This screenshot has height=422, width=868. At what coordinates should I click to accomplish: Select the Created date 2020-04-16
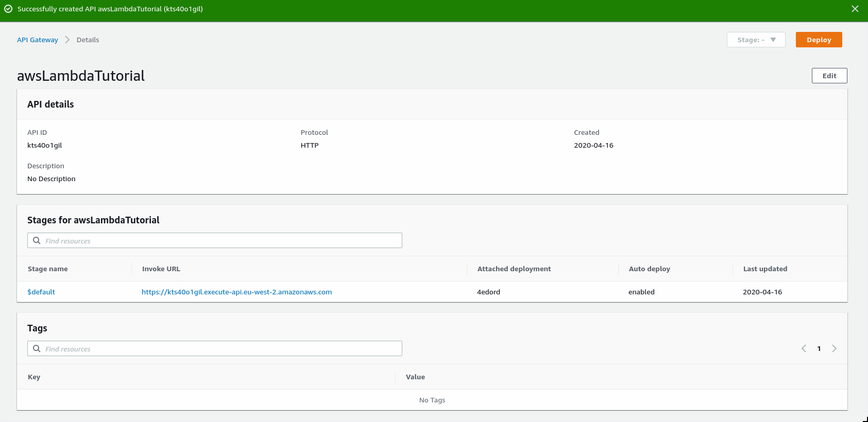click(593, 145)
